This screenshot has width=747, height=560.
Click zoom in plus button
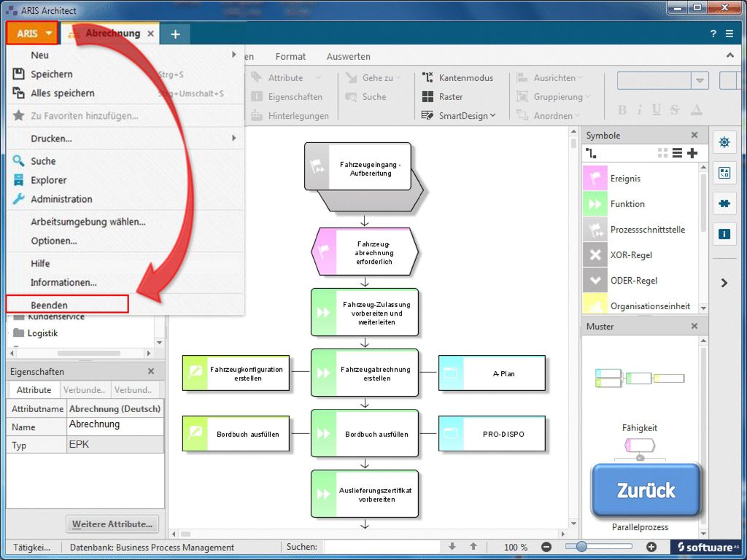651,547
